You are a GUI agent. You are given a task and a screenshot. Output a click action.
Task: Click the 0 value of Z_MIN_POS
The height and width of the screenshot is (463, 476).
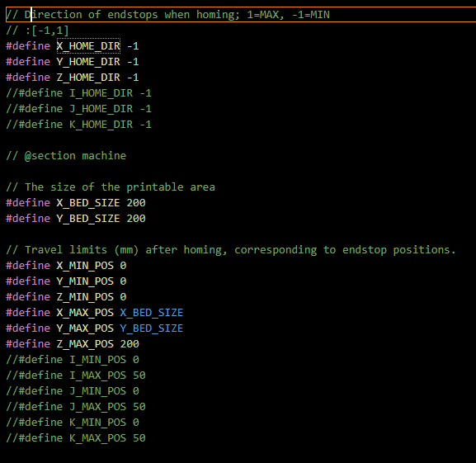(123, 296)
